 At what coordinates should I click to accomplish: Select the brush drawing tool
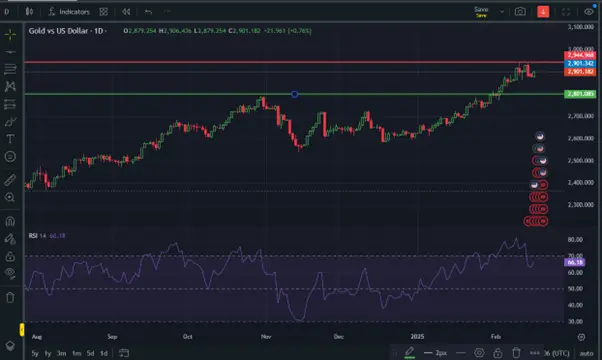[x=10, y=122]
